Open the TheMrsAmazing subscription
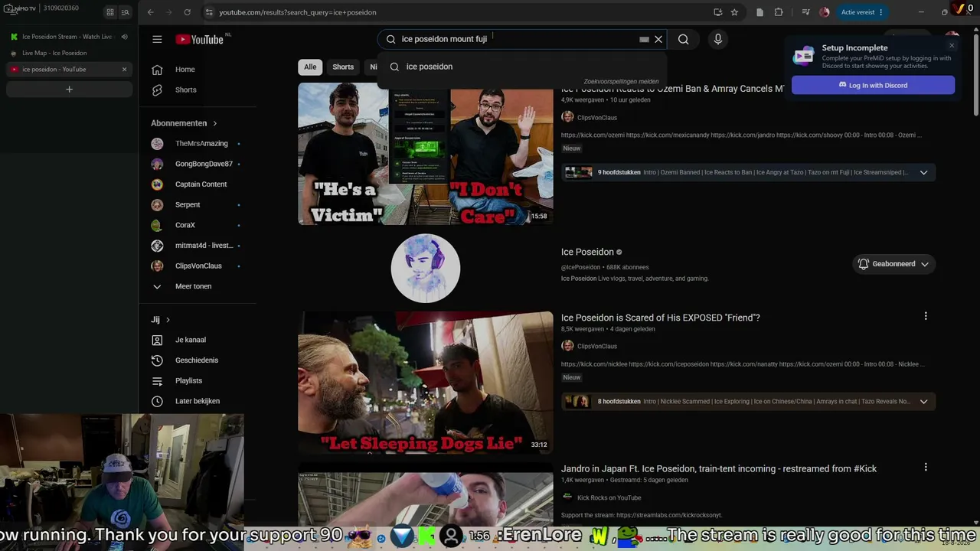 coord(201,144)
